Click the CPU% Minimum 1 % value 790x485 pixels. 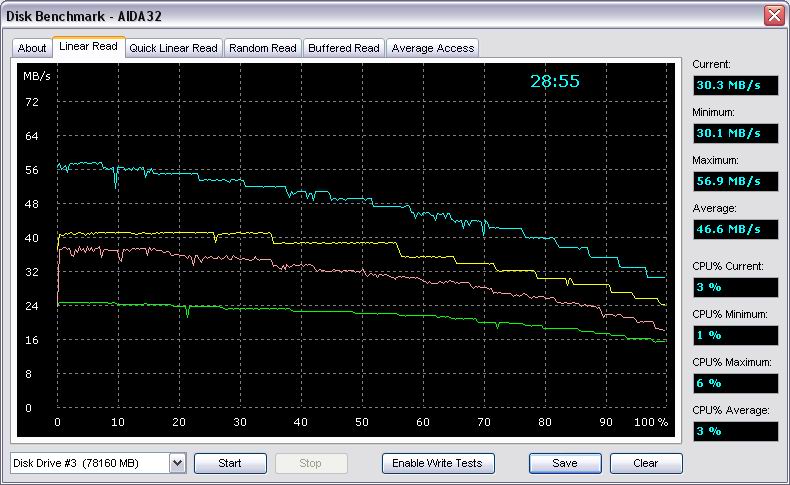click(736, 335)
